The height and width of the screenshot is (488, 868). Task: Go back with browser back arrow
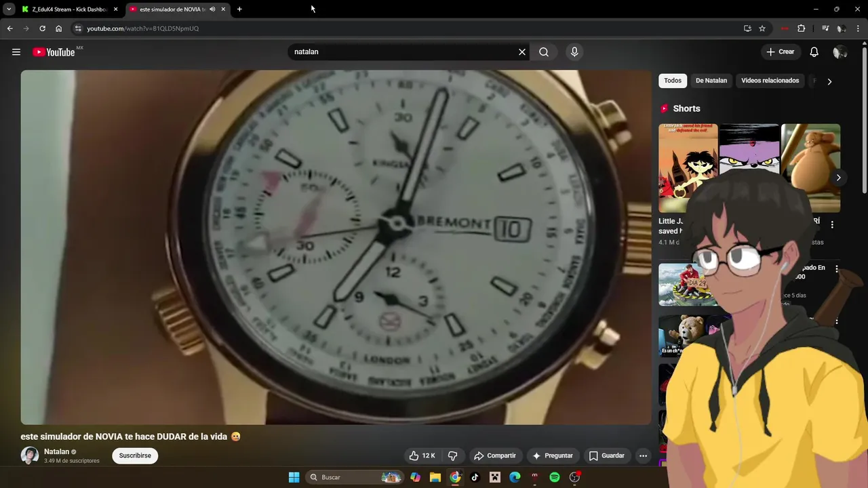pyautogui.click(x=9, y=28)
